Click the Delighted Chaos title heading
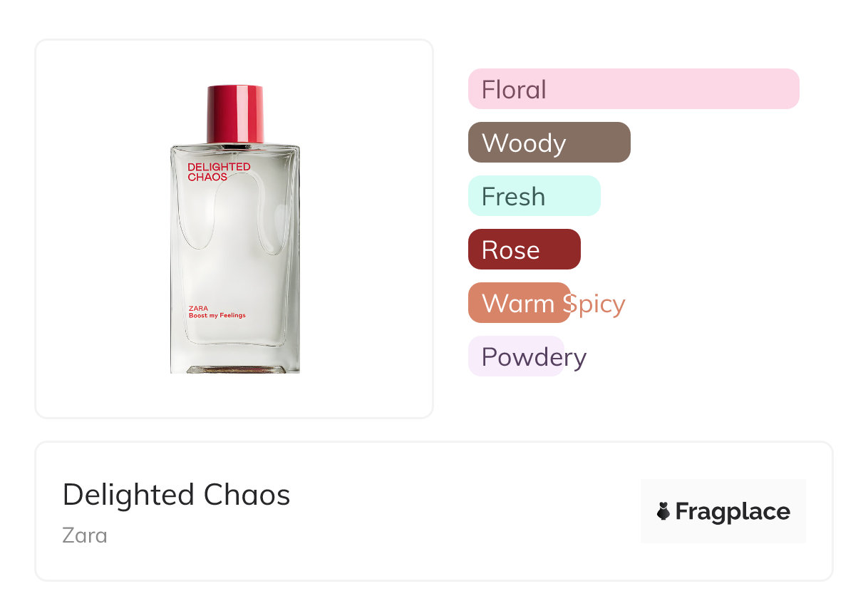Image resolution: width=868 pixels, height=616 pixels. (x=176, y=494)
